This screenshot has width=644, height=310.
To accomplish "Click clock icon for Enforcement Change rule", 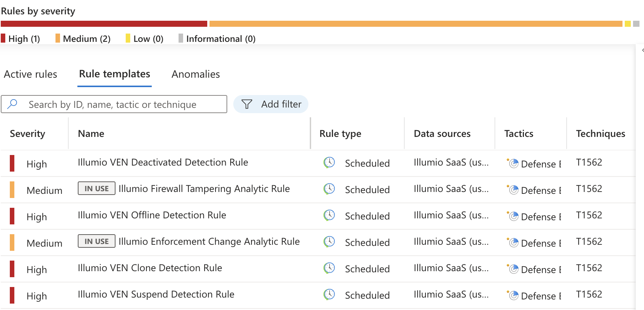I will (x=329, y=242).
